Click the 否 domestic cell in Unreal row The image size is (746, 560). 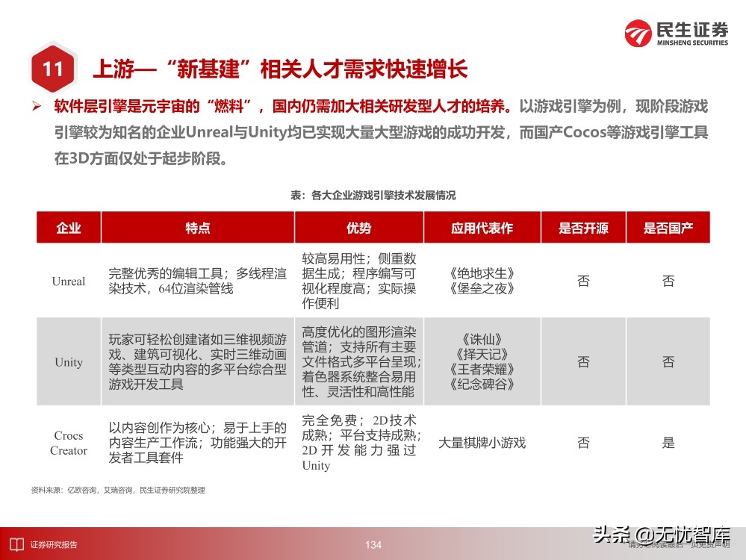click(668, 281)
